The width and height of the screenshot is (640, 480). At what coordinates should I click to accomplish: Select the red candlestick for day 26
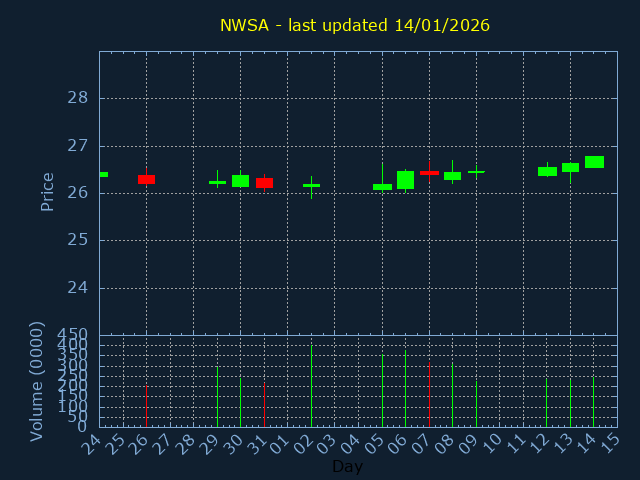click(147, 179)
